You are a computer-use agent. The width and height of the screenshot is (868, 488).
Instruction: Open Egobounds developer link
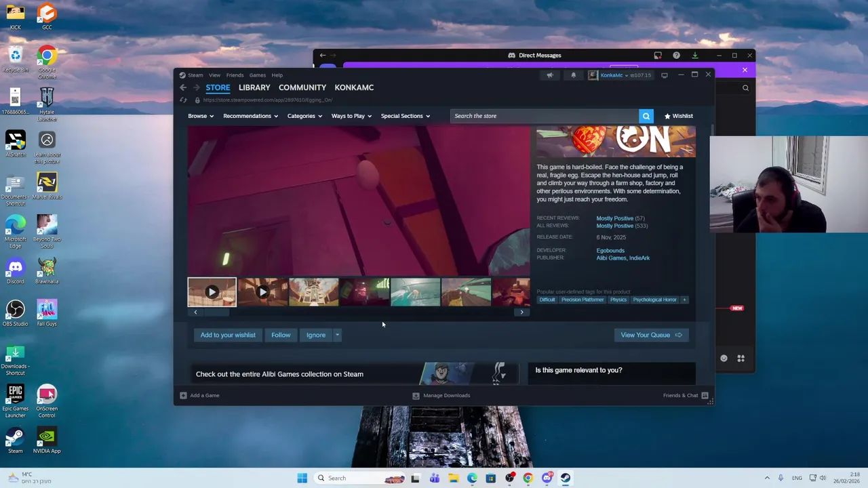610,251
